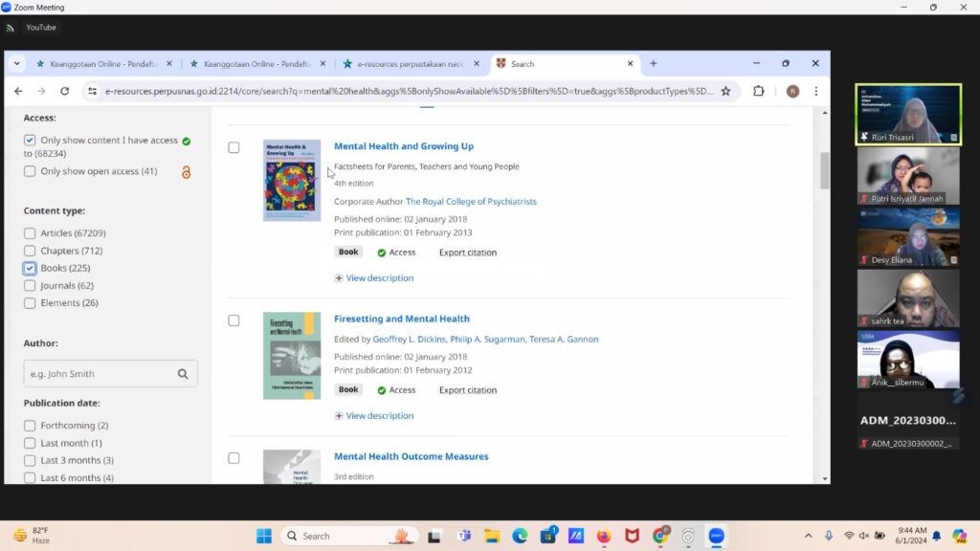
Task: Click the search magnifier in Author field
Action: click(183, 374)
